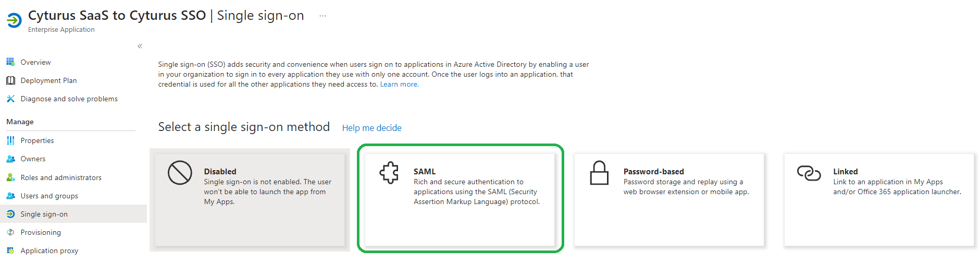Click the Deployment Plan book icon
Image resolution: width=980 pixels, height=262 pixels.
(10, 80)
